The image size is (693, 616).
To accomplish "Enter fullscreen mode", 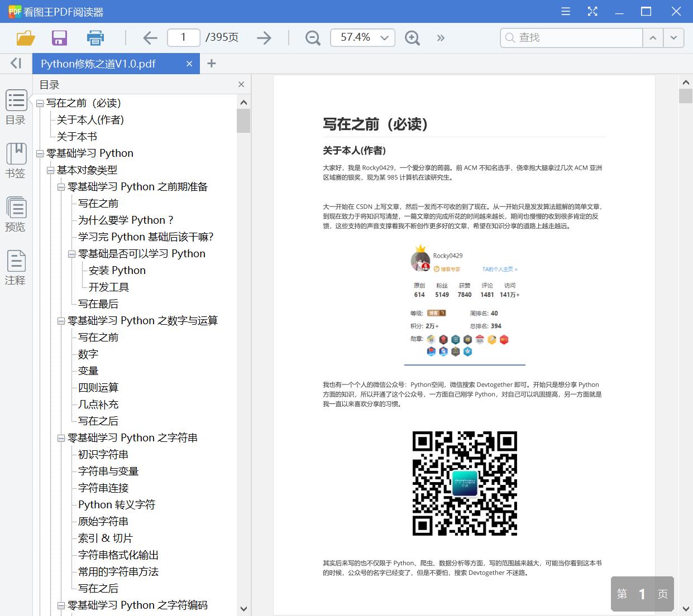I will click(592, 11).
